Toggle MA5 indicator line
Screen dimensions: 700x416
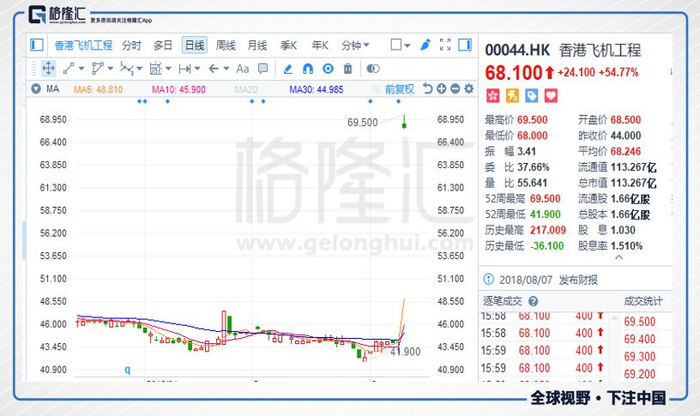click(x=98, y=89)
